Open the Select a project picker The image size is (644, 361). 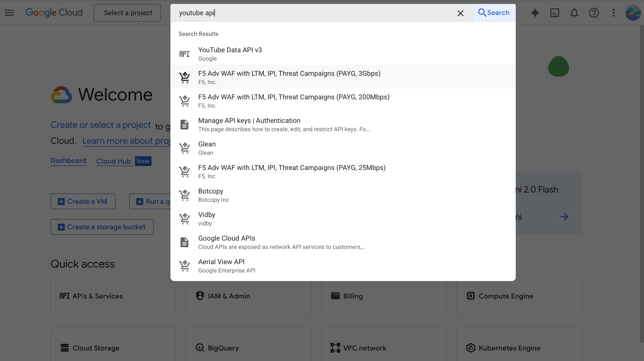[127, 13]
